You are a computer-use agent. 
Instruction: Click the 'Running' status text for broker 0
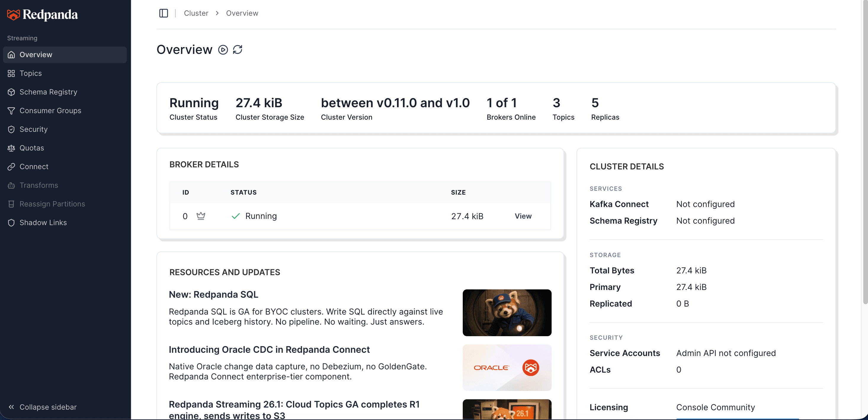[261, 216]
